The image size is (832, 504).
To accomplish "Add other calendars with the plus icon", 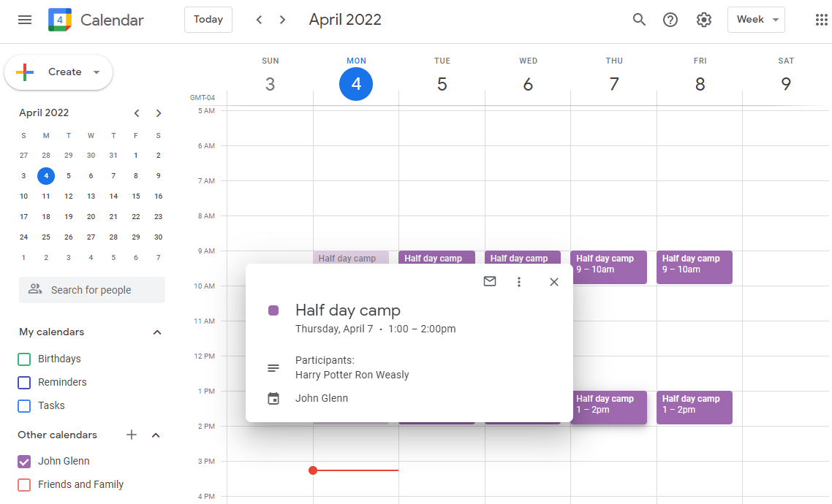I will point(132,435).
